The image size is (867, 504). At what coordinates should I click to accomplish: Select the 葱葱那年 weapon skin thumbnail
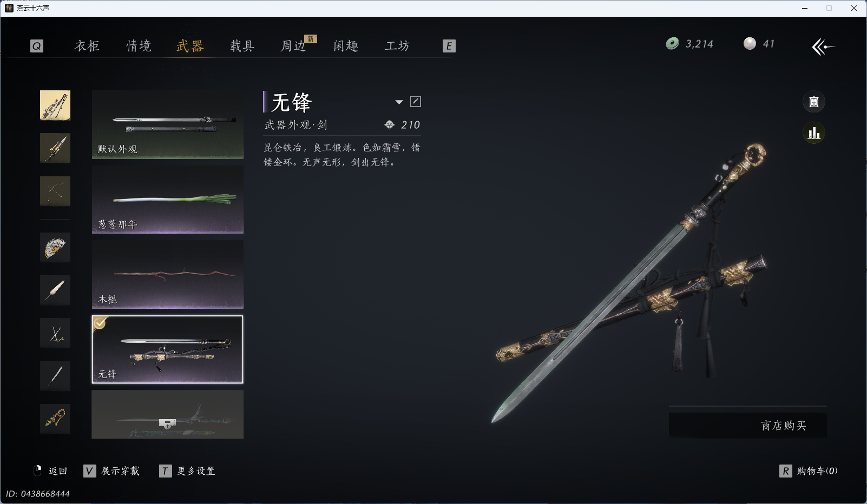click(x=168, y=200)
